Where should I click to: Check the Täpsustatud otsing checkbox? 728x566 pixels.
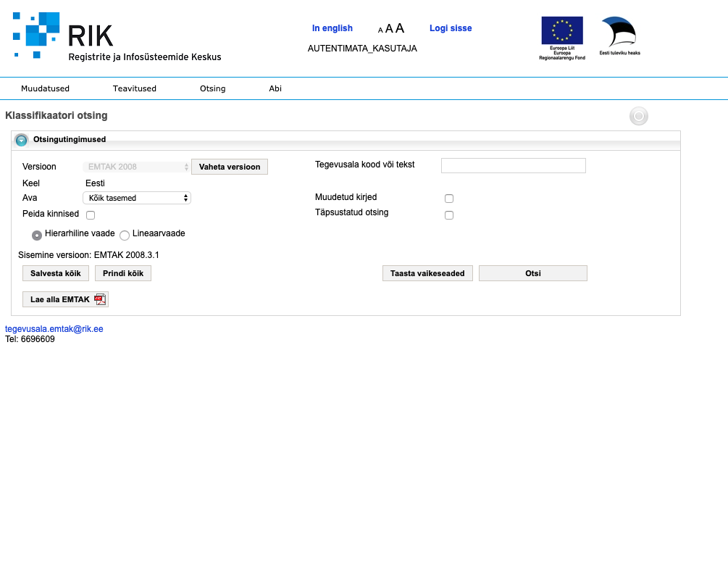[x=449, y=215]
